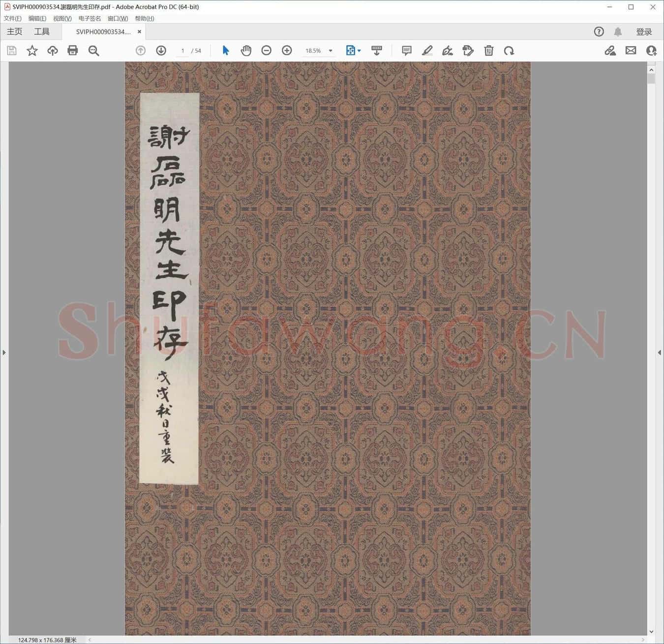Choose the Selection arrow tool

click(226, 51)
